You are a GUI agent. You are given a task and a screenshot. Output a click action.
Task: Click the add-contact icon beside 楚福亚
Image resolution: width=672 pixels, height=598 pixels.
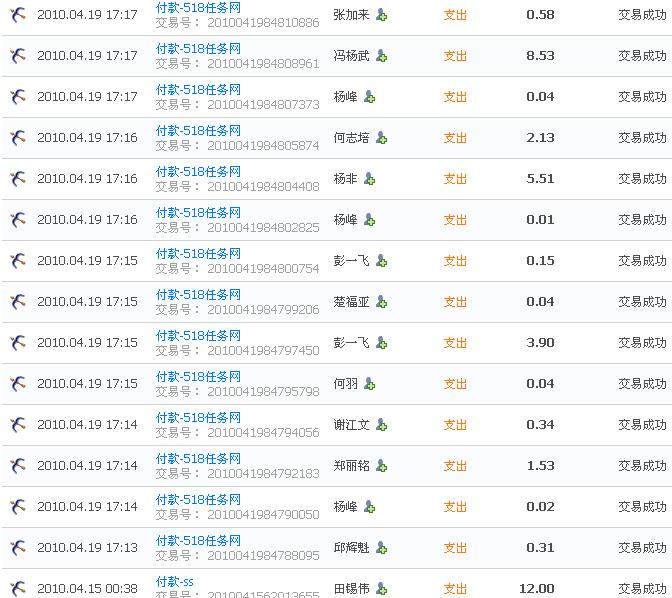(381, 302)
